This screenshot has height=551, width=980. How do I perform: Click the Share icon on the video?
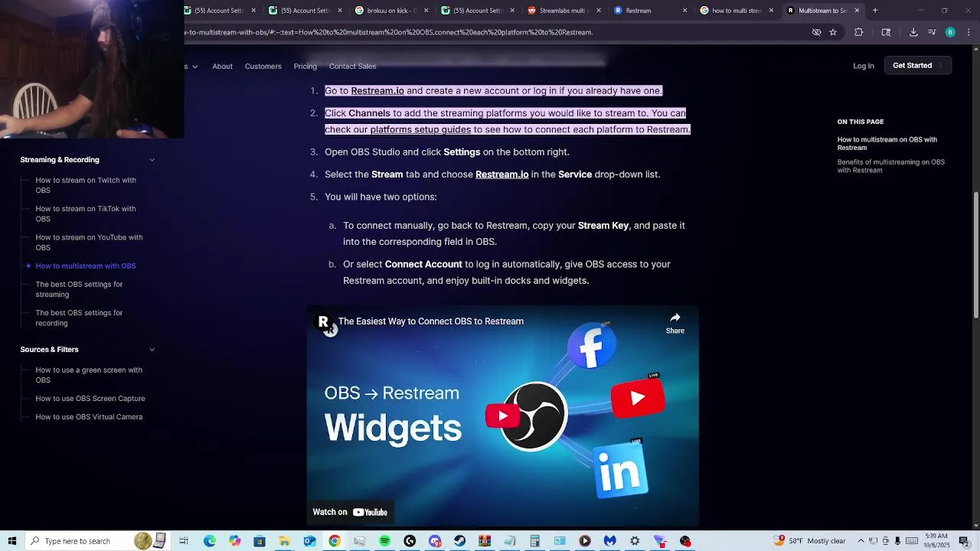pyautogui.click(x=675, y=323)
